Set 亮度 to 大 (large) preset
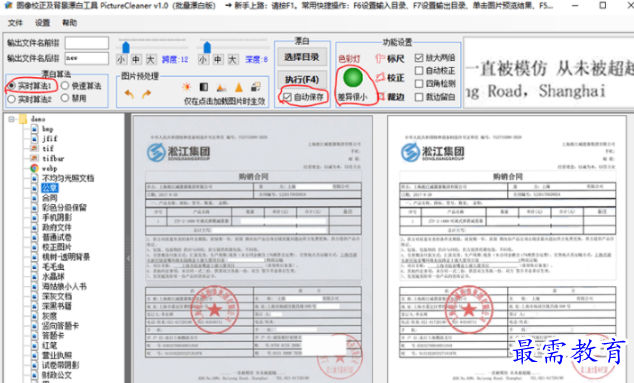The width and height of the screenshot is (634, 383). 150,60
